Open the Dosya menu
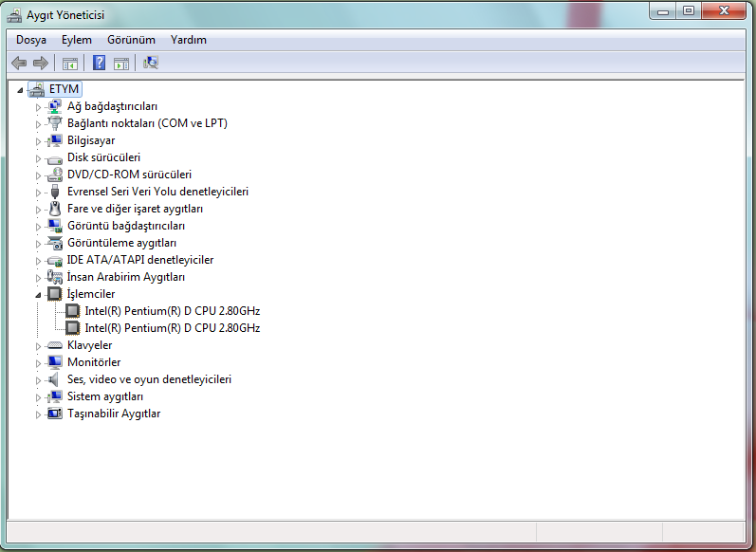Screen dimensions: 756x552 (x=31, y=40)
